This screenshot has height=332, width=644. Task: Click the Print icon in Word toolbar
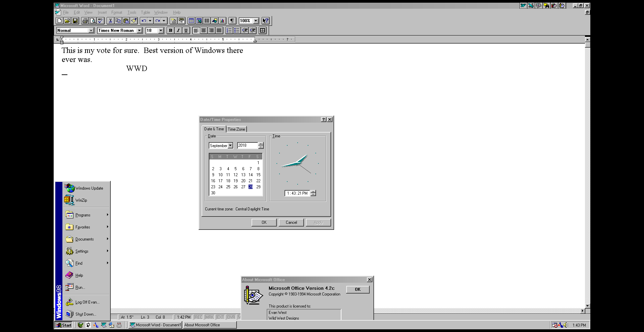point(85,21)
